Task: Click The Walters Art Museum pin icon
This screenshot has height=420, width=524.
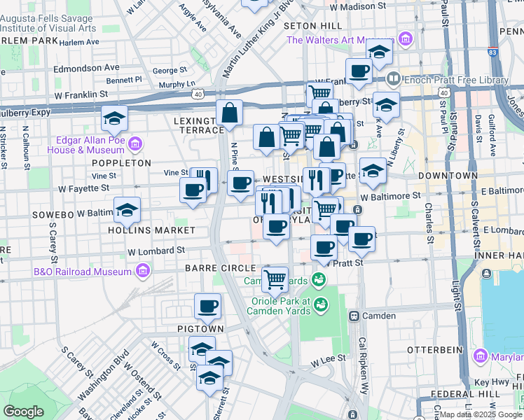Action: pos(406,38)
